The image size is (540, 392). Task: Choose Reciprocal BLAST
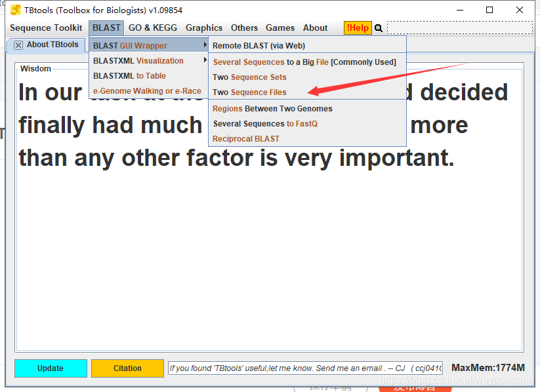coord(307,139)
